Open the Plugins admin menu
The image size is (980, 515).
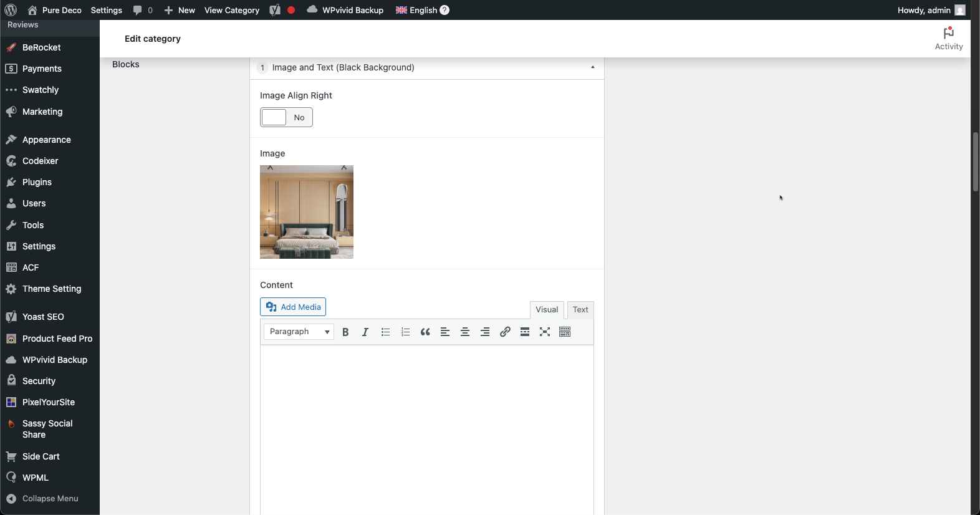[37, 182]
